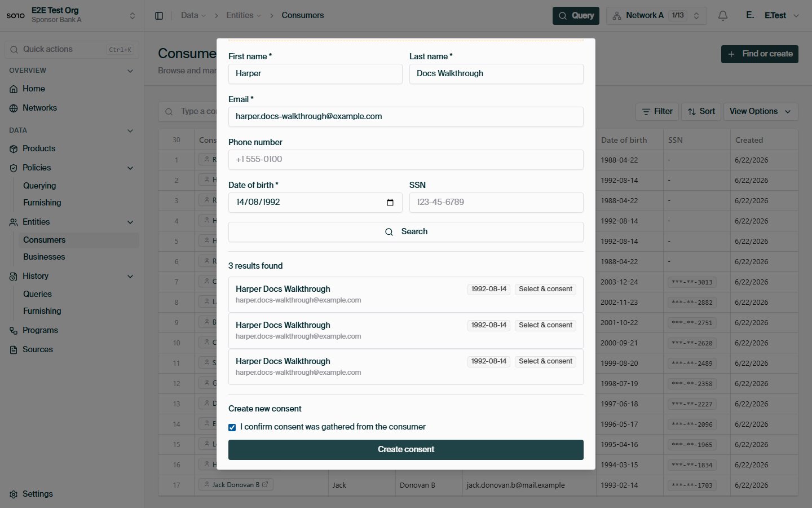Click the Last name input field
This screenshot has height=508, width=812.
(496, 74)
